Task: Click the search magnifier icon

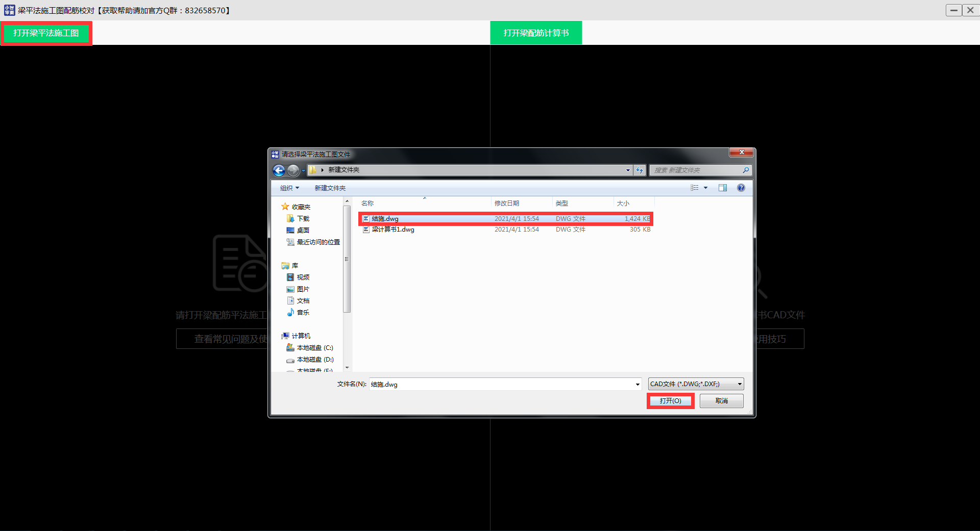Action: click(746, 170)
